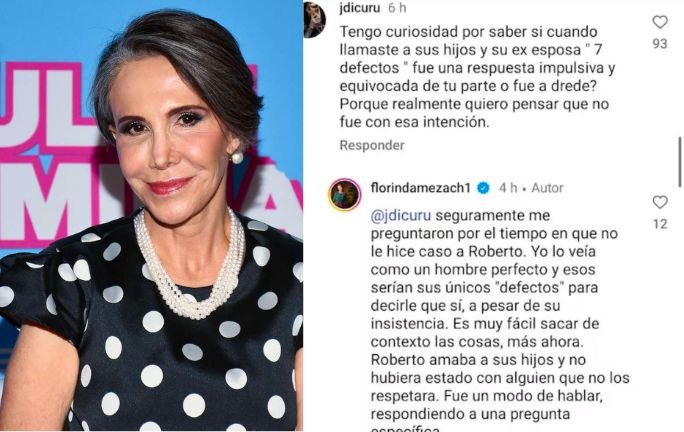684x432 pixels.
Task: View the 93 likes count
Action: [x=660, y=44]
